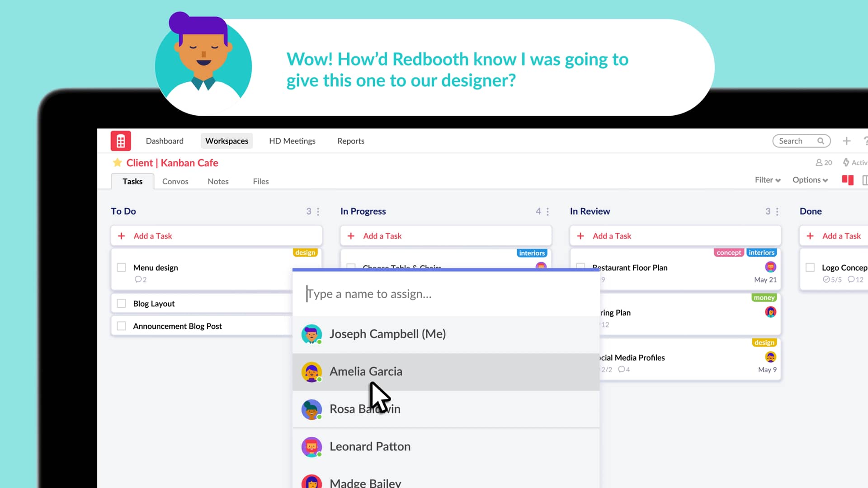Open HD Meetings
Screen dimensions: 868x488
[x=292, y=141]
